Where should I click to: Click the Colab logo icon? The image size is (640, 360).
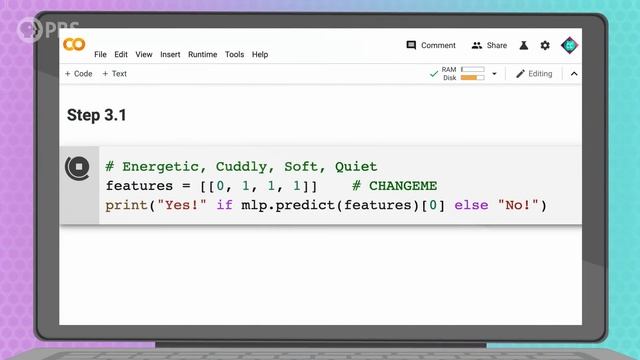pyautogui.click(x=74, y=44)
